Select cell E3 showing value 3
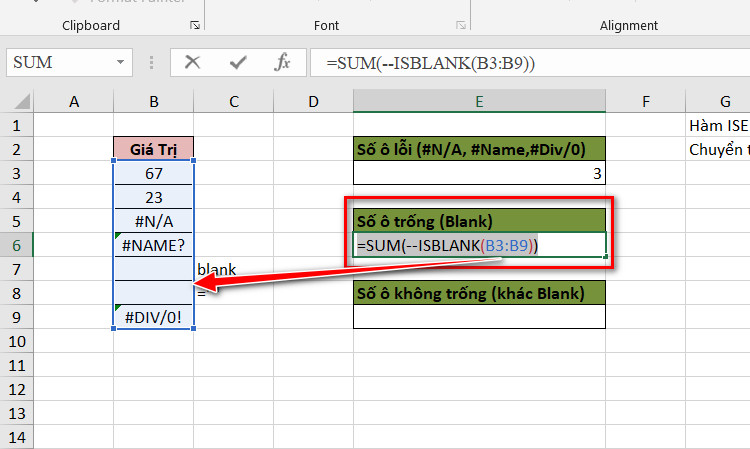750x449 pixels. (x=479, y=173)
